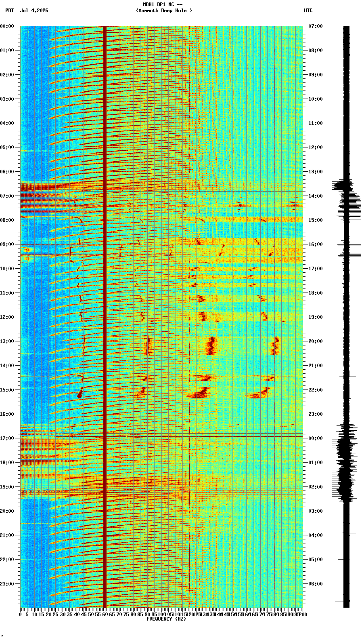Click the 05:00 label on UTC axis
Screen dimensions: 364x640
pyautogui.click(x=316, y=560)
